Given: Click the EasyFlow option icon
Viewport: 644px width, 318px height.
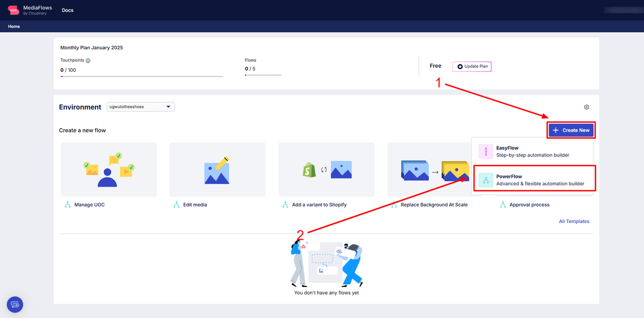Looking at the screenshot, I should pyautogui.click(x=486, y=152).
